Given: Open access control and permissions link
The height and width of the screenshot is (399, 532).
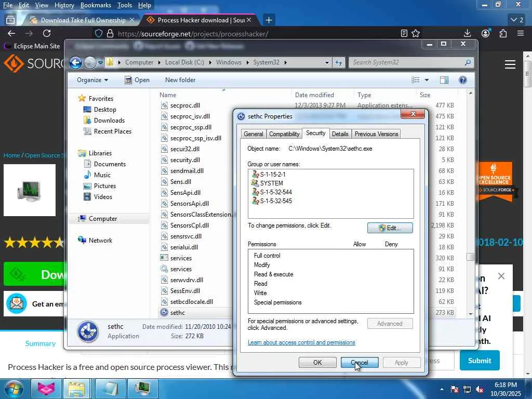Looking at the screenshot, I should pos(301,342).
